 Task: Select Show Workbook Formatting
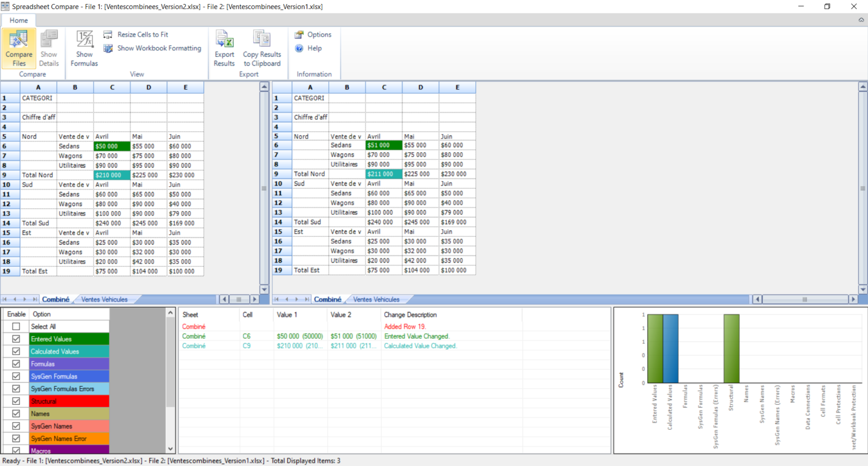(107, 48)
